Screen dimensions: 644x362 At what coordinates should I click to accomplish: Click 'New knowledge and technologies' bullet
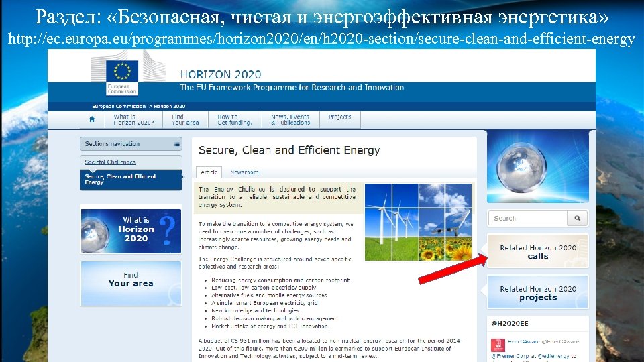[255, 310]
